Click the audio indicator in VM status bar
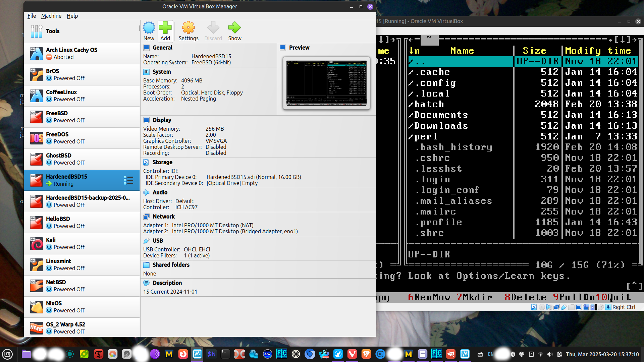 tap(549, 307)
